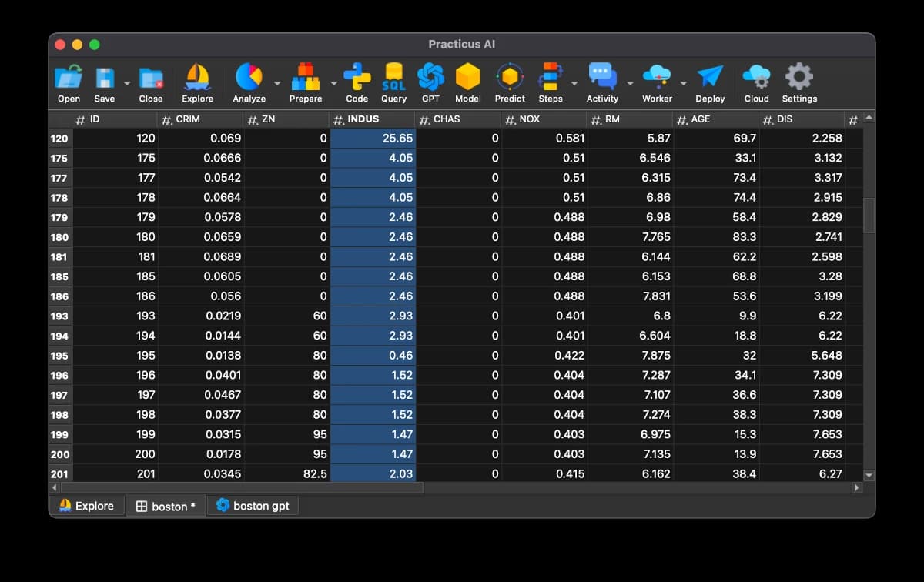Select the CRIM column header
Viewport: 924px width, 582px height.
tap(200, 119)
